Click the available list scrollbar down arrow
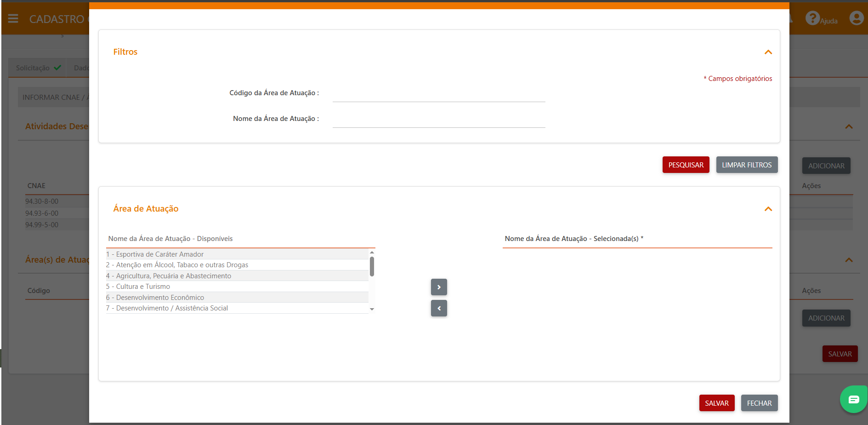Image resolution: width=868 pixels, height=425 pixels. tap(372, 309)
